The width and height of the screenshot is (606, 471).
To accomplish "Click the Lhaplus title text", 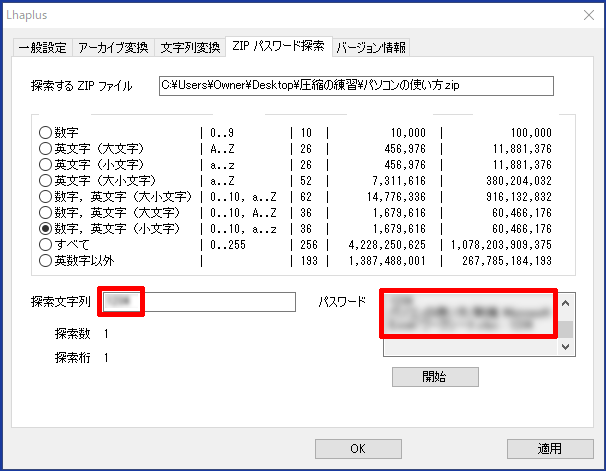I will 27,15.
